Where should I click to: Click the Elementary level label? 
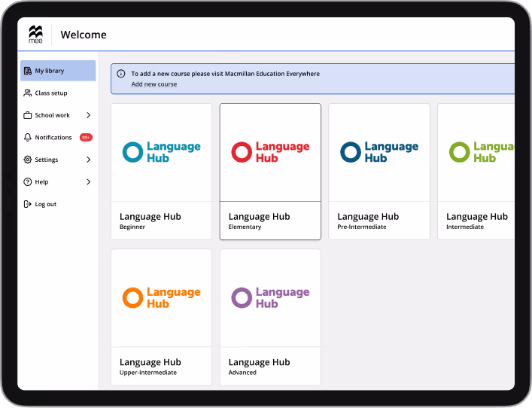[x=245, y=227]
